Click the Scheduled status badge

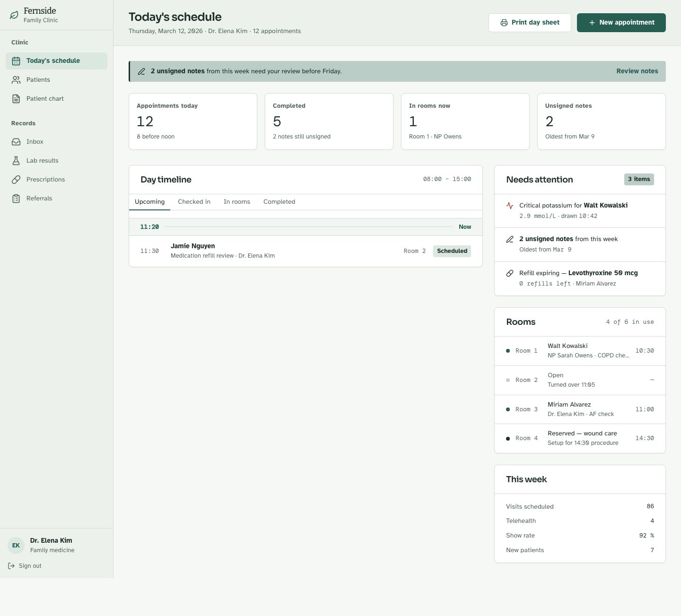point(452,251)
